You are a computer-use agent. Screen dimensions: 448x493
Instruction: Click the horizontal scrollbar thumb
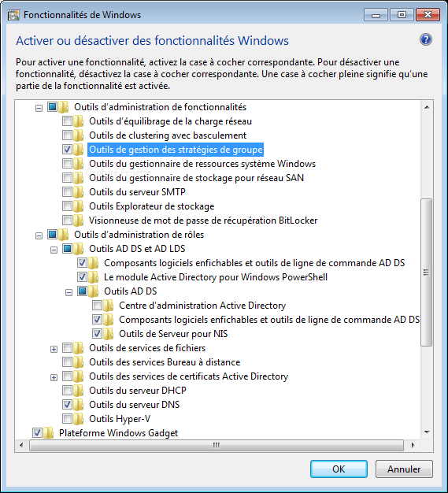217,445
